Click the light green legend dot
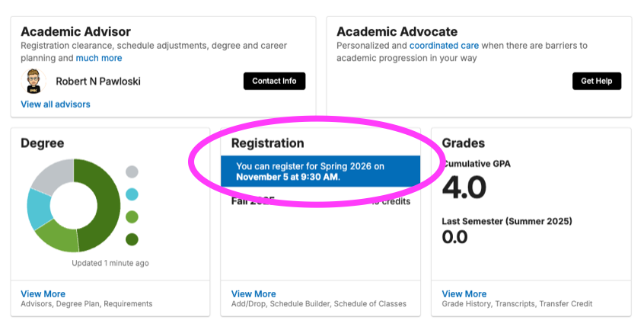Viewport: 644px width, 330px height. (132, 217)
